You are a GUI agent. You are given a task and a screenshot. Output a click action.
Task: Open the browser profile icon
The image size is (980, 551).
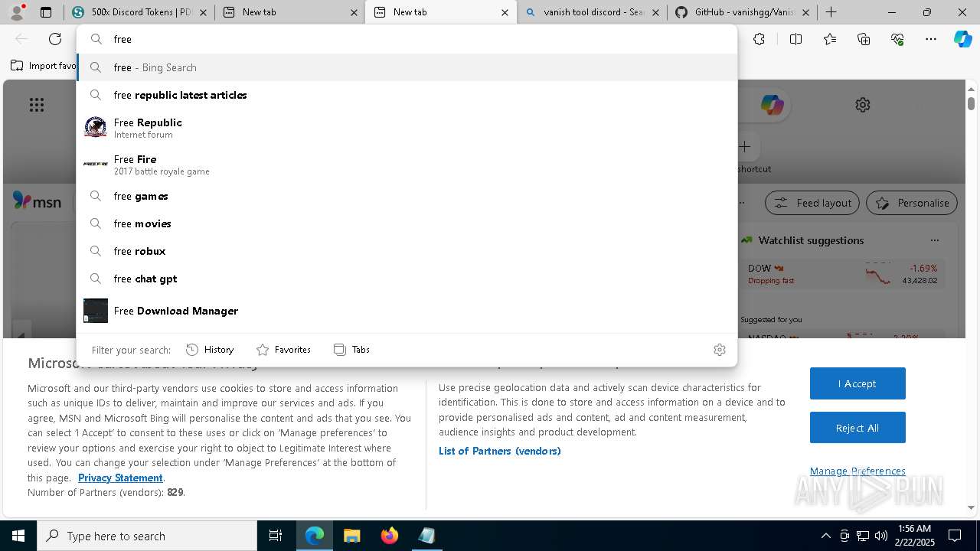pyautogui.click(x=17, y=11)
